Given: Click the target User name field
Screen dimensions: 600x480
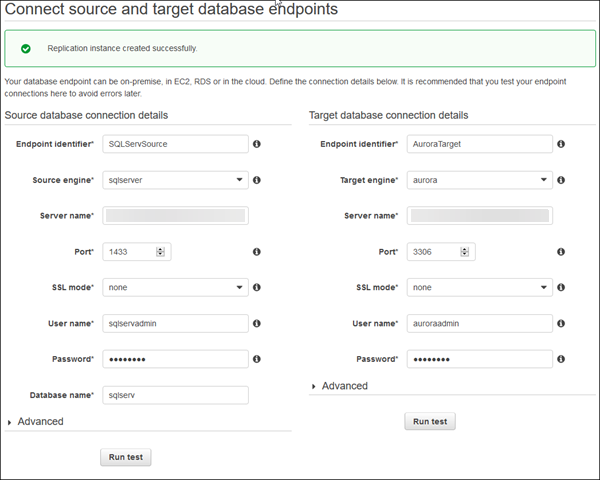Looking at the screenshot, I should point(480,323).
